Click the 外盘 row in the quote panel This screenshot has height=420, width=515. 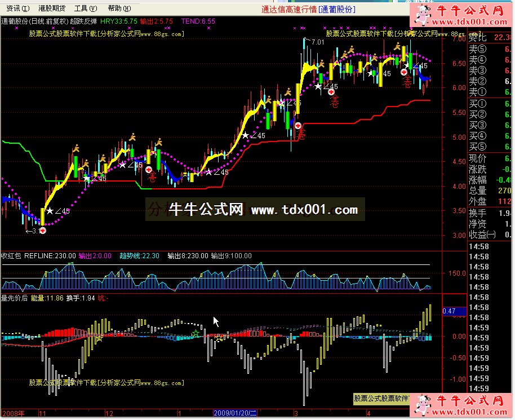[x=490, y=201]
